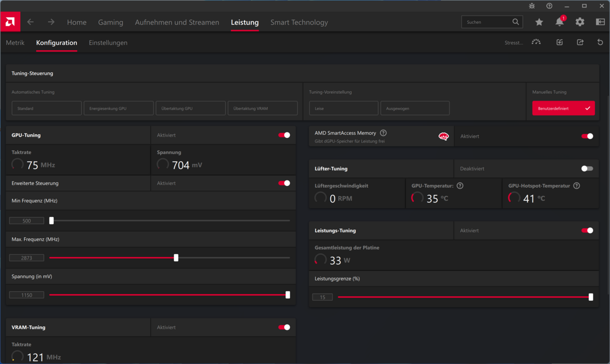Go back with the left arrow
This screenshot has height=364, width=610.
click(x=30, y=22)
